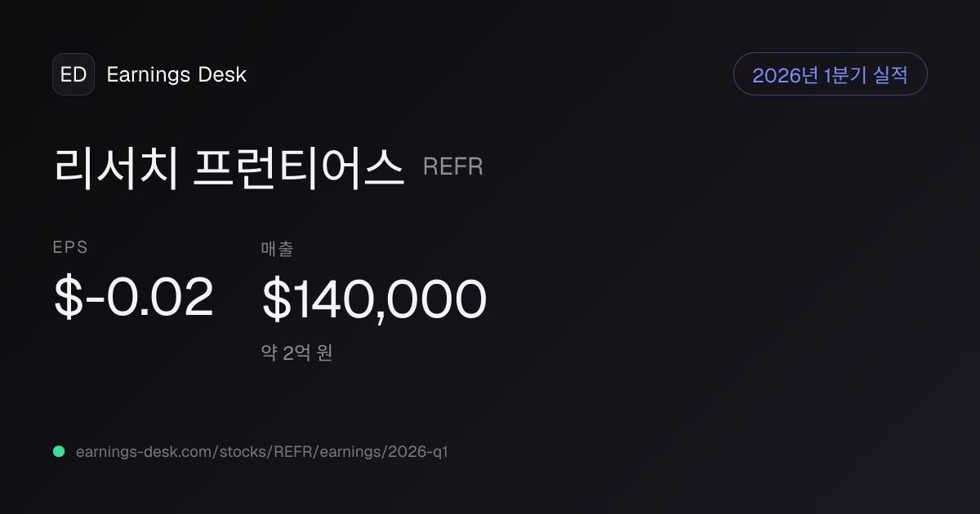
Task: Click the green status dot beside the URL
Action: click(x=59, y=451)
